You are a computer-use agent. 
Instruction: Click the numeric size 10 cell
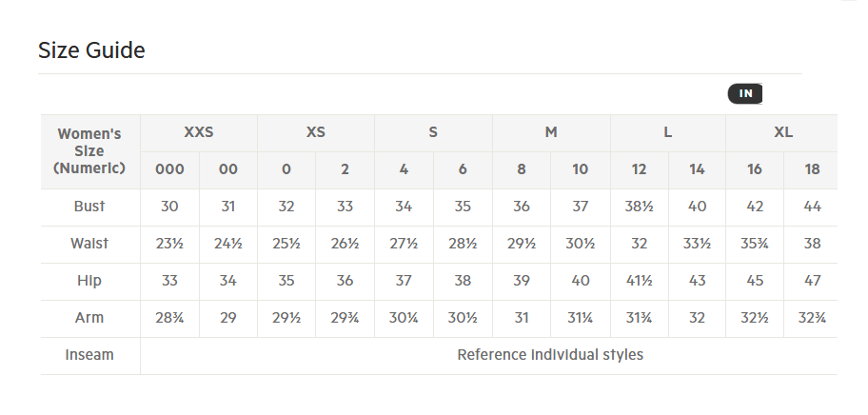(x=581, y=169)
